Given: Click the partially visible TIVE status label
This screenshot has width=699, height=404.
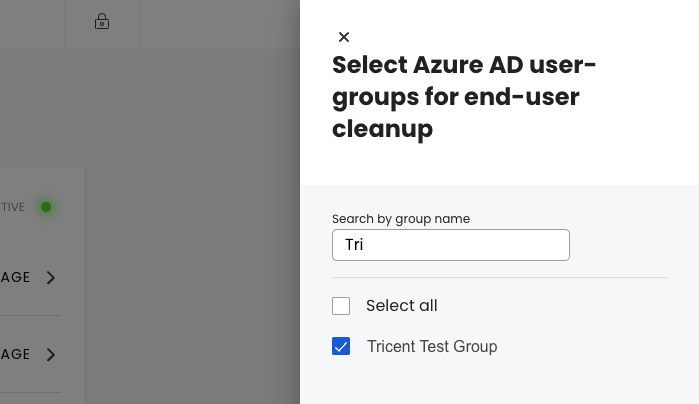Looking at the screenshot, I should [13, 207].
